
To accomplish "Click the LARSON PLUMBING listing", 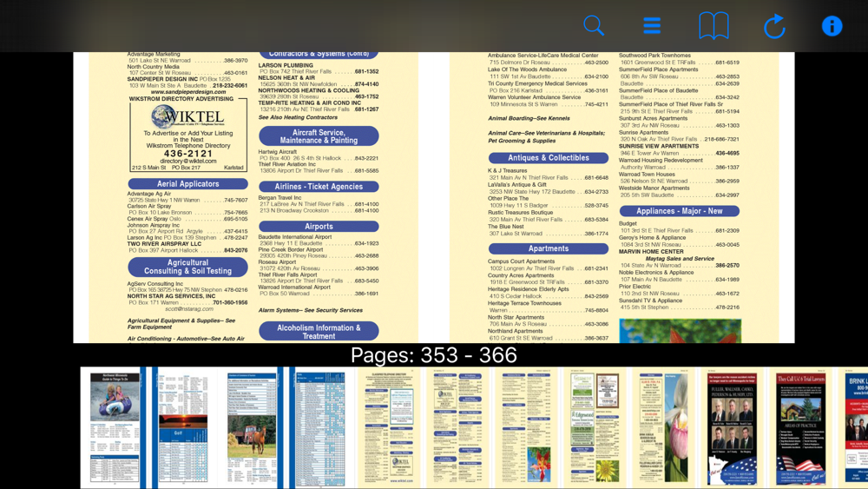I will (319, 69).
